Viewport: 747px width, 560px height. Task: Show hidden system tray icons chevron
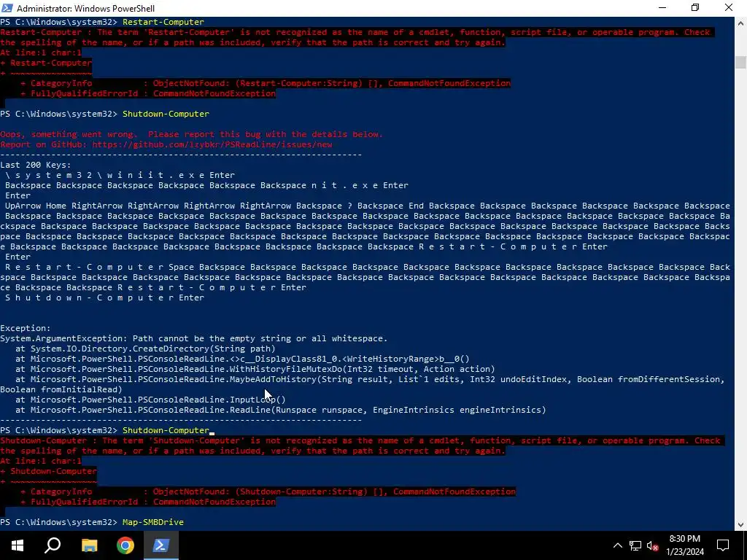[617, 545]
